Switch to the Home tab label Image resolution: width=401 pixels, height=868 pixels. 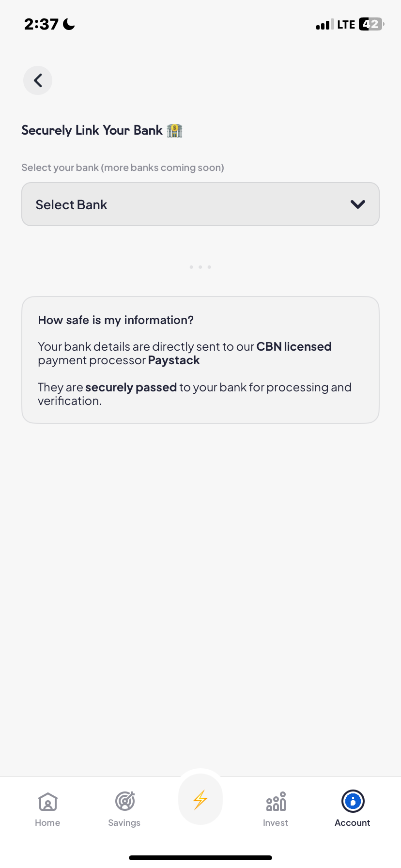(x=47, y=823)
